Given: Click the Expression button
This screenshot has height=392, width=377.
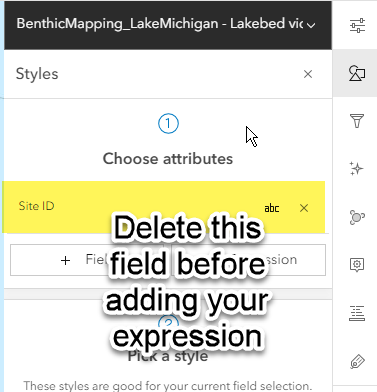Looking at the screenshot, I should coord(249,260).
